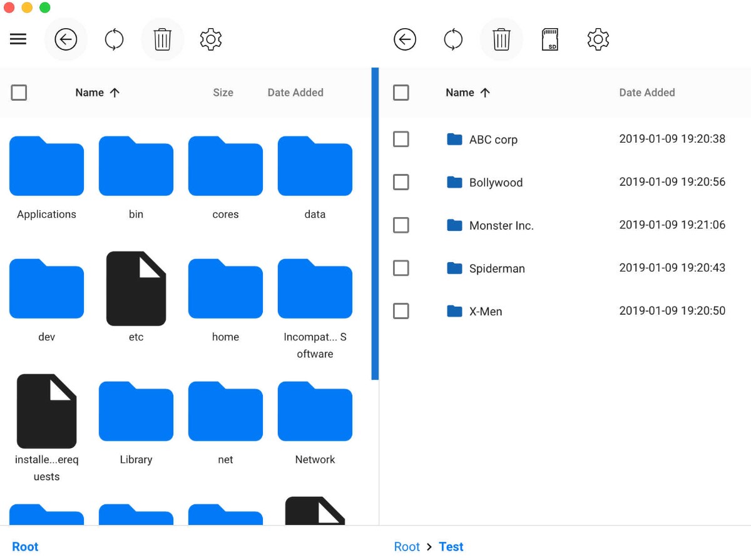Refresh the left pane contents
Screen dimensions: 751x560
coord(114,39)
